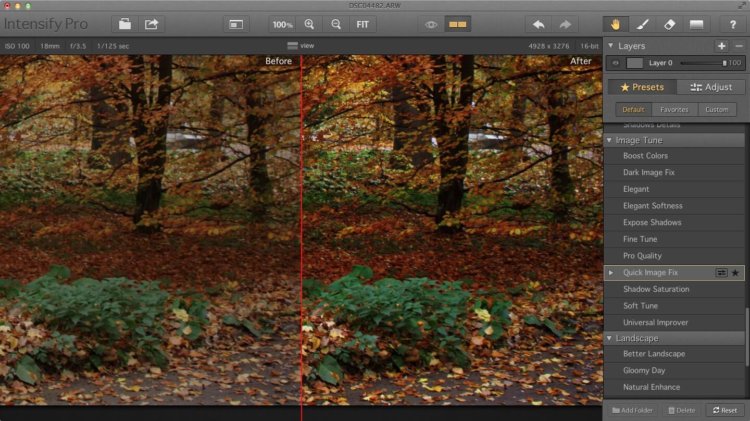
Task: Apply the Dark Image Fix preset
Action: tap(674, 173)
